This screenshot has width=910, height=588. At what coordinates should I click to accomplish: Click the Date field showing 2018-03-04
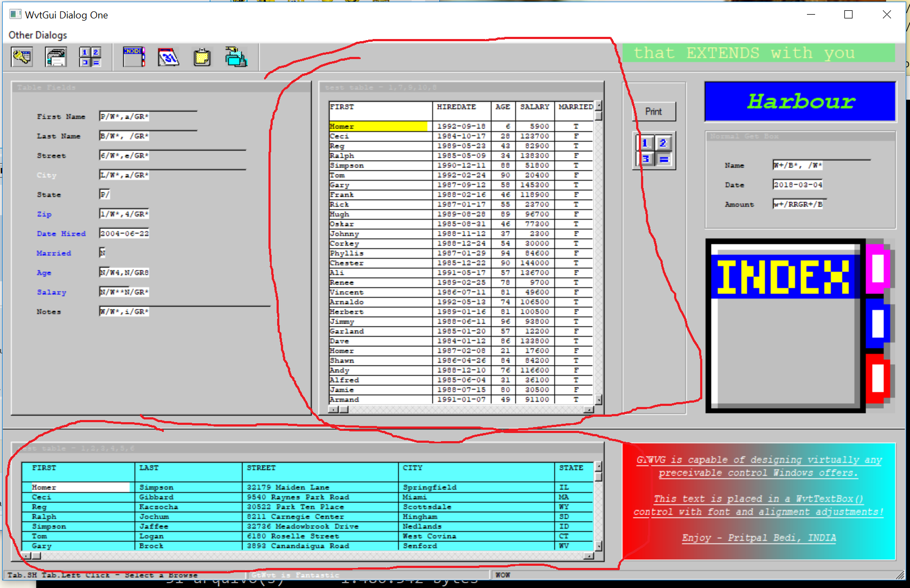(x=798, y=185)
